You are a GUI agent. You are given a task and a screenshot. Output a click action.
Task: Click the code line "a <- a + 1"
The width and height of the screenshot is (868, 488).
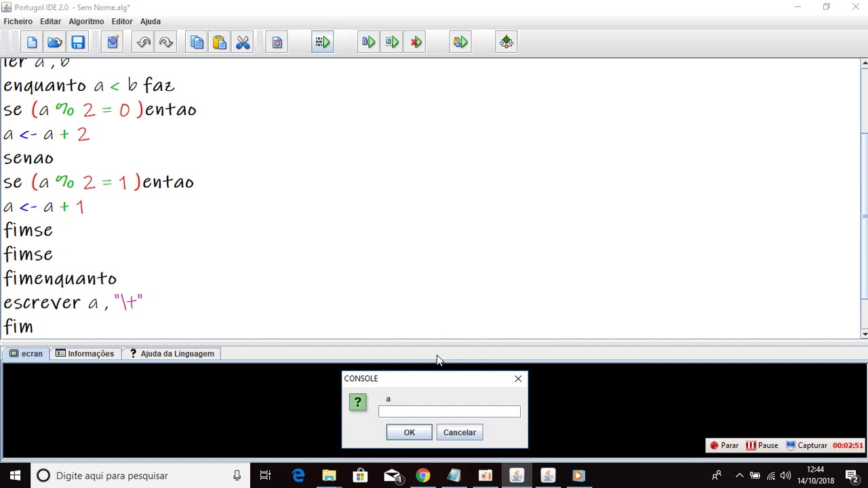tap(44, 207)
